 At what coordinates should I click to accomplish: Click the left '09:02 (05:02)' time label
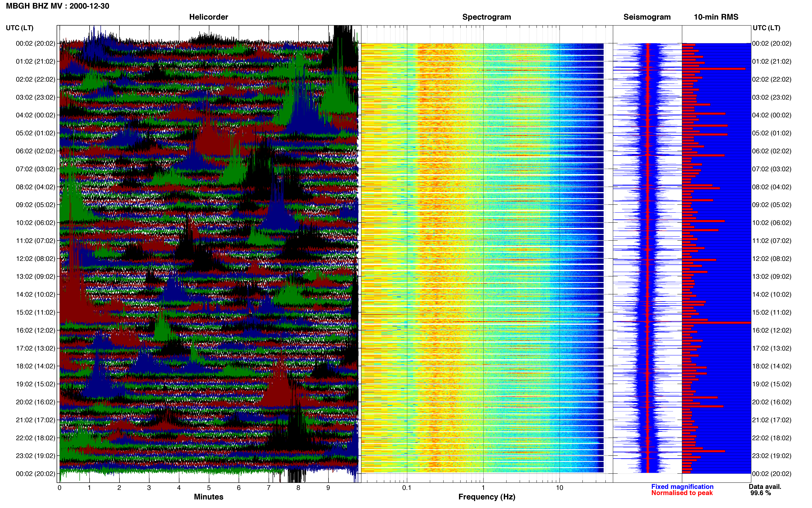point(36,205)
